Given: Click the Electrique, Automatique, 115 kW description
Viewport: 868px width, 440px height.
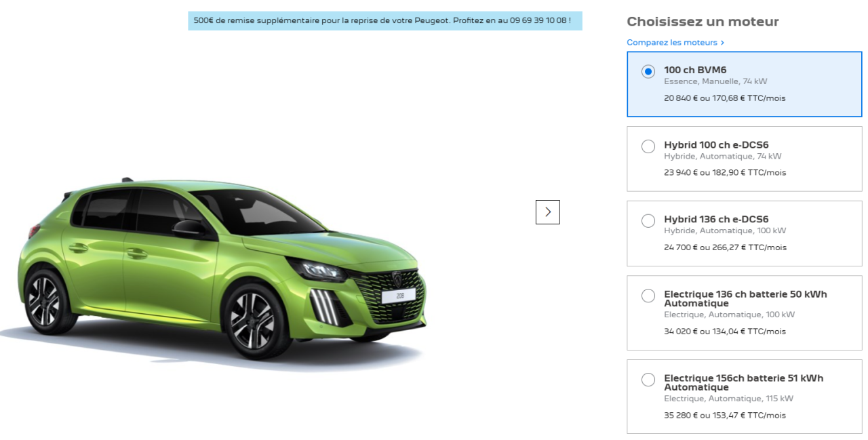Looking at the screenshot, I should point(728,399).
